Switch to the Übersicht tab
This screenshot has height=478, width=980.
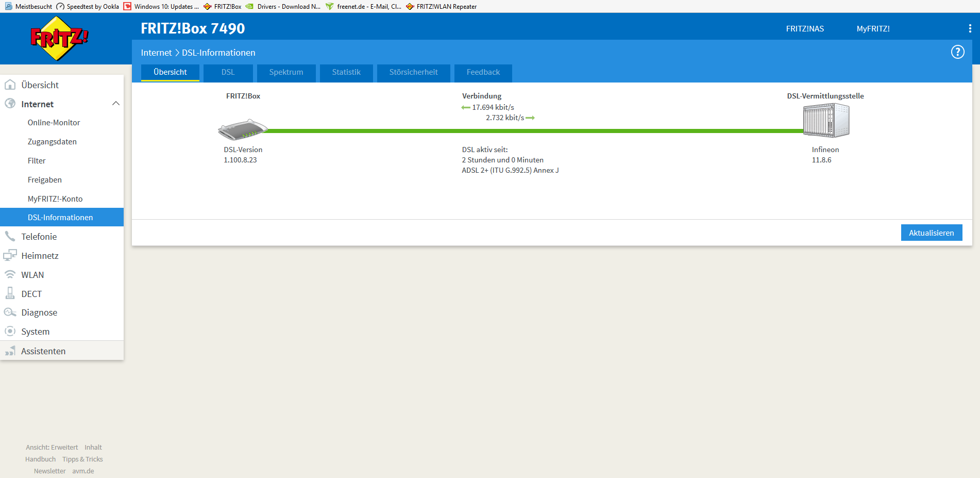[170, 72]
